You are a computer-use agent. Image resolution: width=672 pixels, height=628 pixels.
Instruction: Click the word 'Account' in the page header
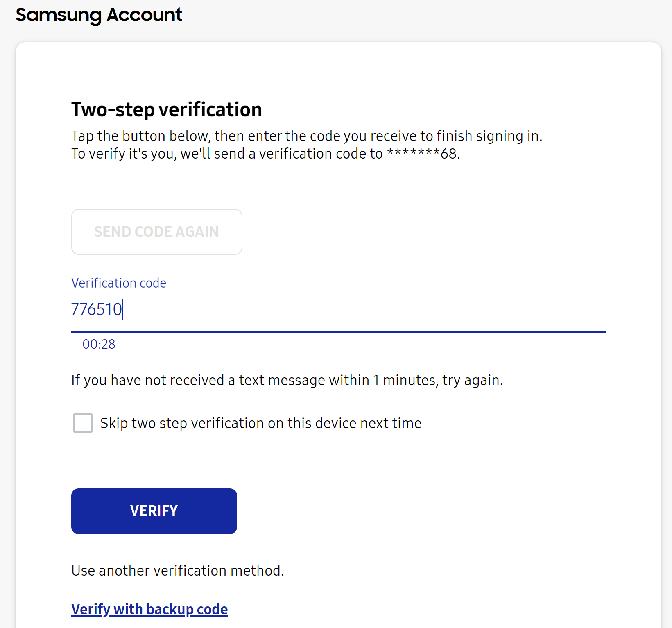coord(144,15)
